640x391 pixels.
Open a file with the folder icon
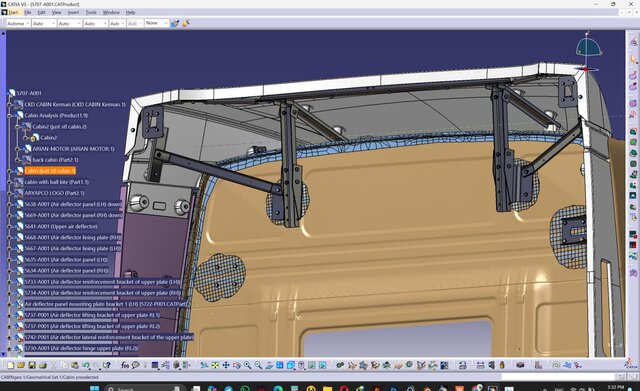tap(21, 365)
